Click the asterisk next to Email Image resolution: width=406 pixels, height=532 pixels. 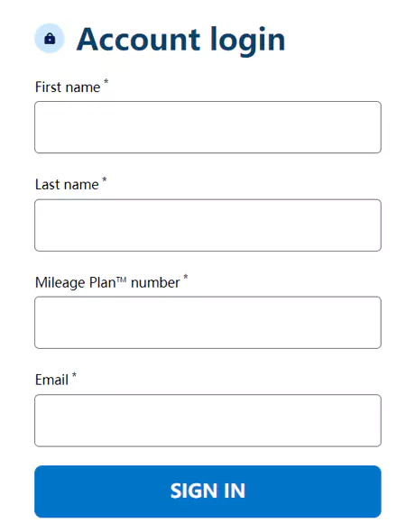coord(74,375)
